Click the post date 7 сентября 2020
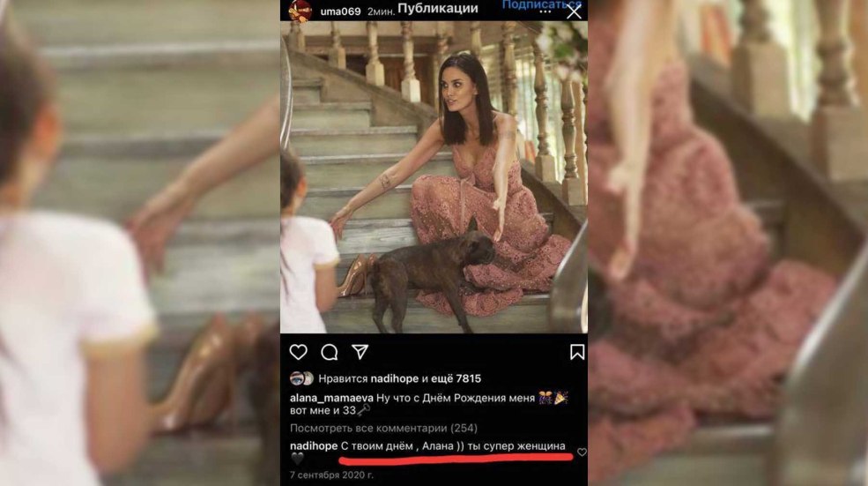This screenshot has width=868, height=486. 331,475
